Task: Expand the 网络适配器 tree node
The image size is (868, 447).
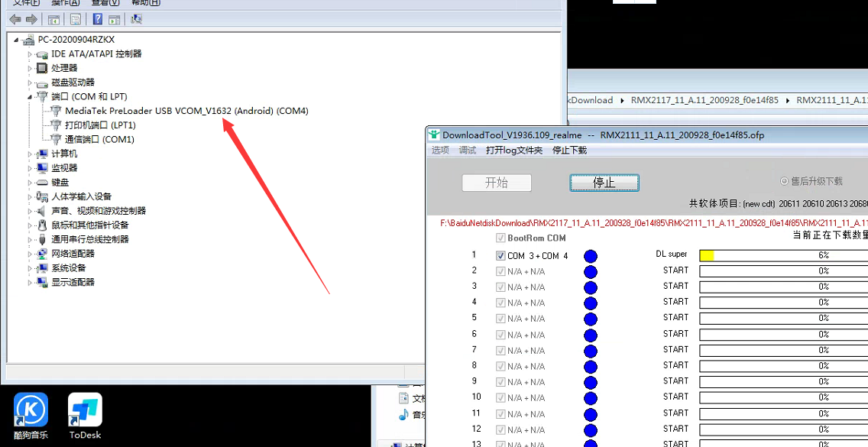Action: [x=30, y=254]
